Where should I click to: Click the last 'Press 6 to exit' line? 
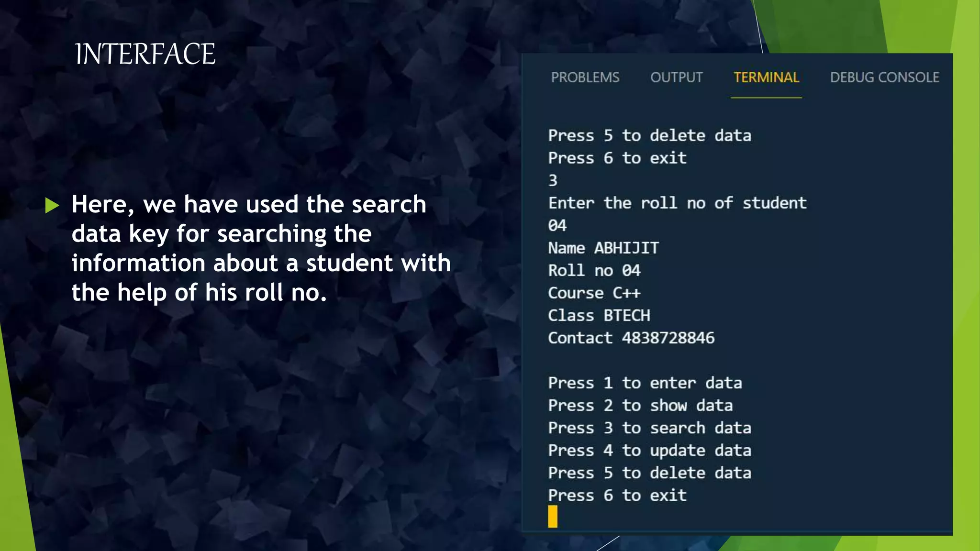(x=617, y=496)
